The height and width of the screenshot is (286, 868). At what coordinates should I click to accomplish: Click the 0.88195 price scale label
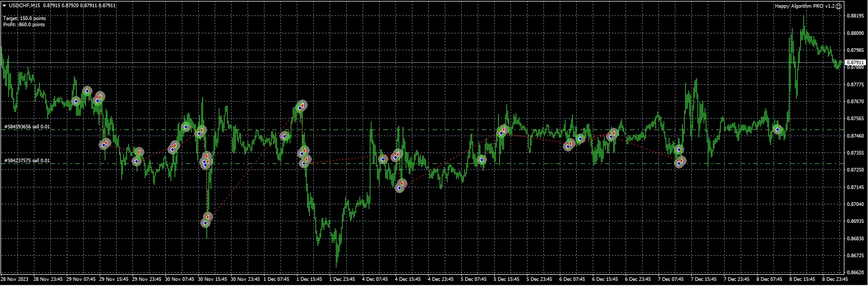pyautogui.click(x=854, y=16)
